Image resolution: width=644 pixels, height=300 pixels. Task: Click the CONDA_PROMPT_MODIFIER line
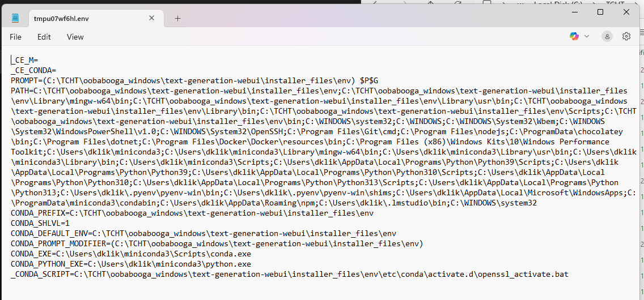(217, 244)
